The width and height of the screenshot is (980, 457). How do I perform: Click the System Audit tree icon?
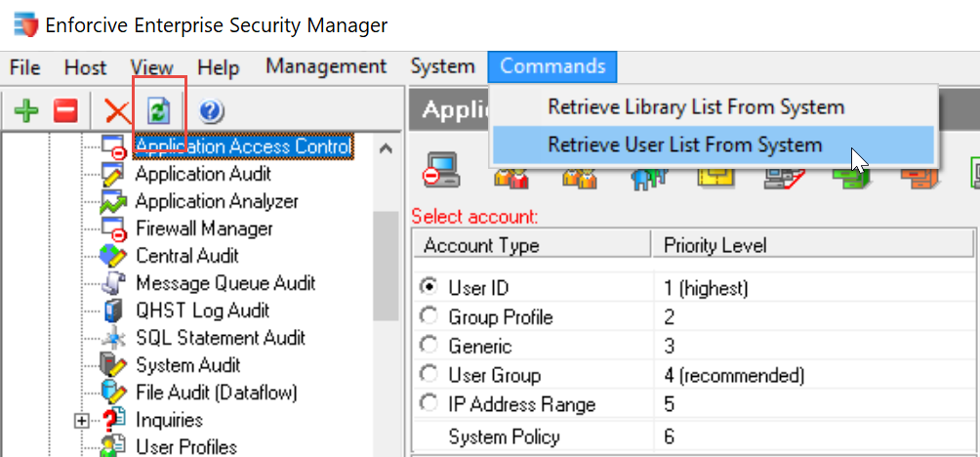[x=114, y=364]
